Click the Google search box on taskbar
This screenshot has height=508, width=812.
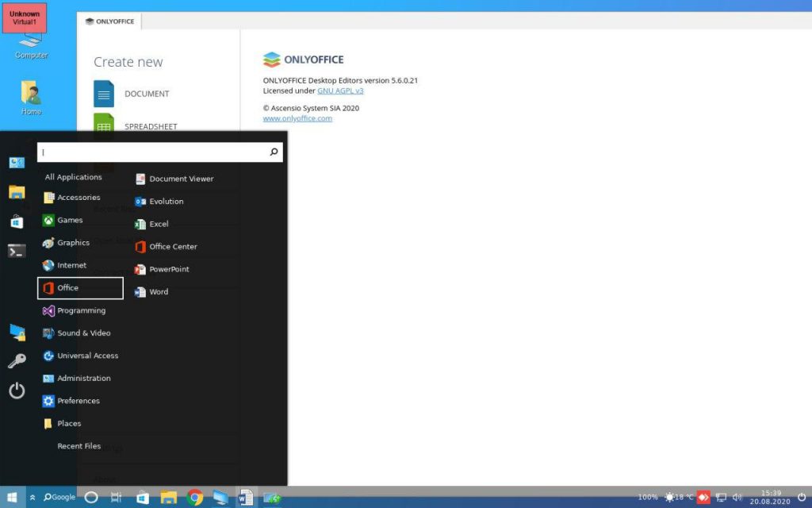point(59,497)
